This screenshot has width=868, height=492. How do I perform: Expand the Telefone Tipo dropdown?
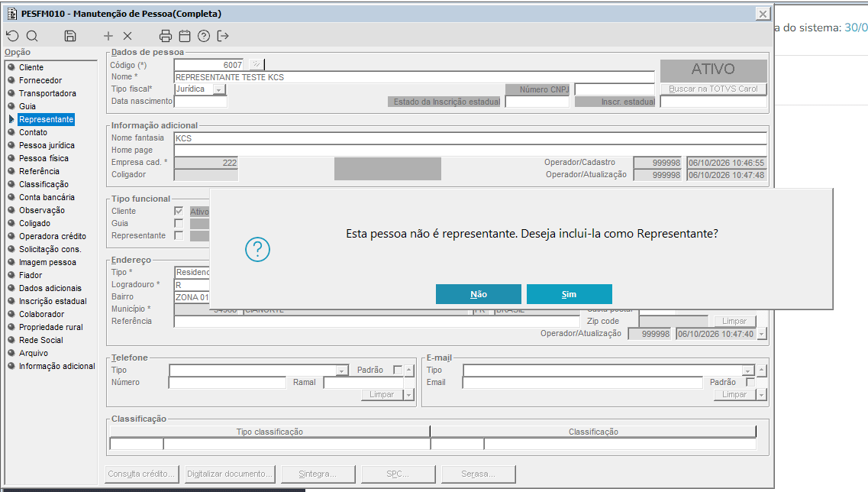tap(342, 370)
